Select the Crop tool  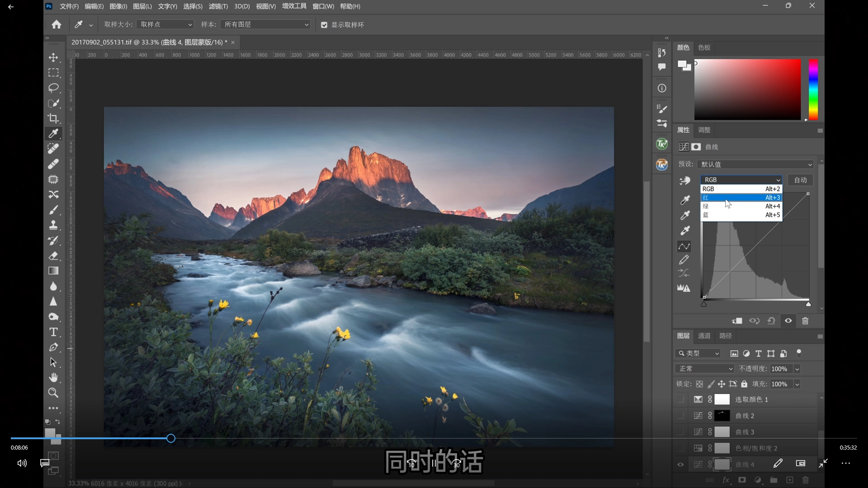53,118
